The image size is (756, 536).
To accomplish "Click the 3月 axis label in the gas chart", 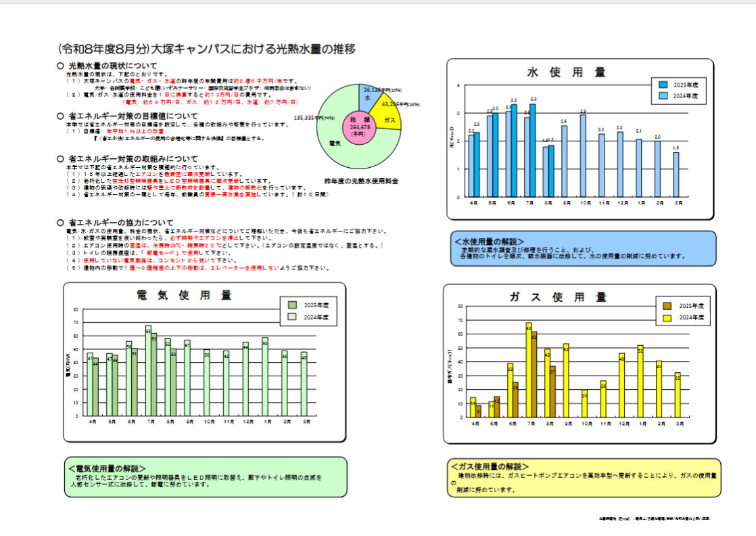I will pyautogui.click(x=680, y=424).
